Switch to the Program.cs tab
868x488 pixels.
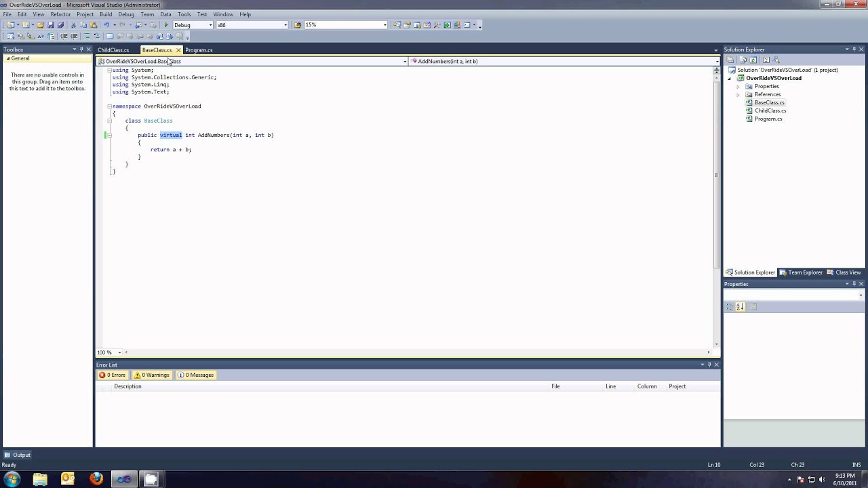point(199,50)
